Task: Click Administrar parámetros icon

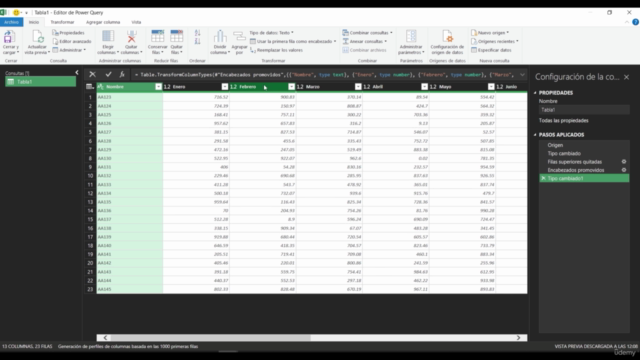Action: coord(411,36)
